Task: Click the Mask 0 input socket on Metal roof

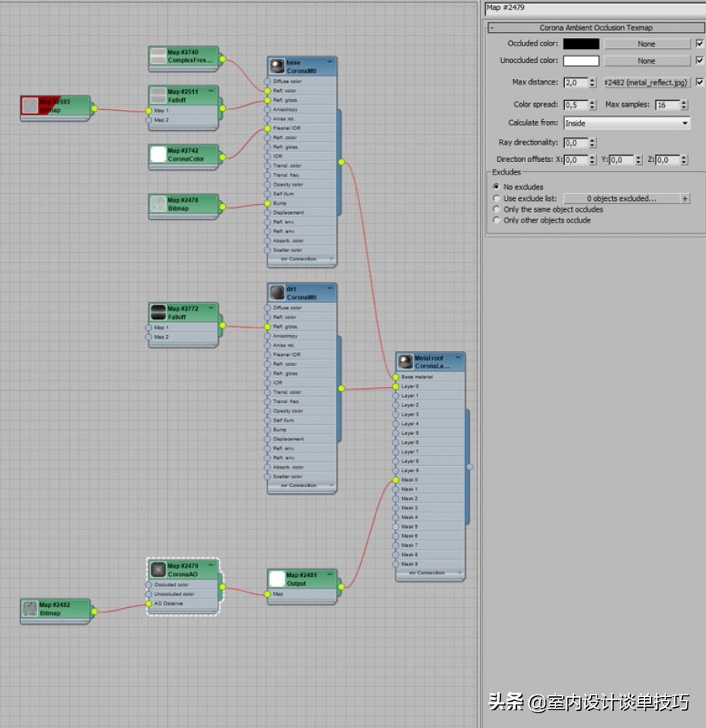Action: coord(396,480)
